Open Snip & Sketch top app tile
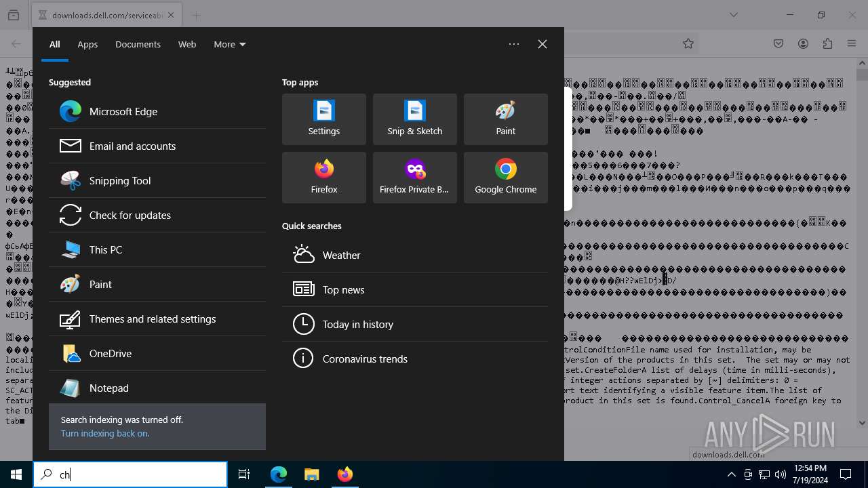The height and width of the screenshot is (488, 868). (x=415, y=119)
